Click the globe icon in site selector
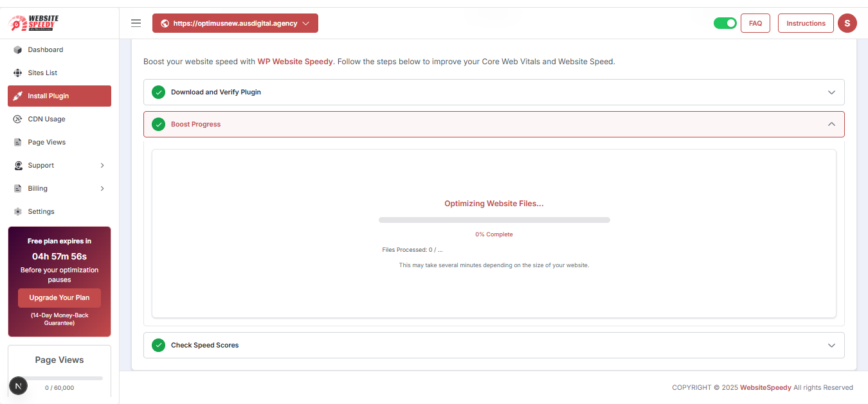Screen dimensions: 868x404 (165, 23)
